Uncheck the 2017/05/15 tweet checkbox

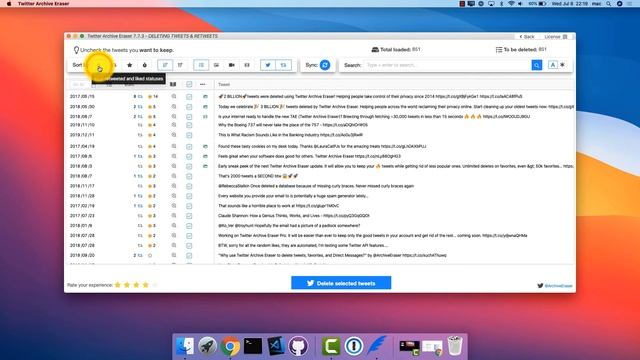pos(189,97)
